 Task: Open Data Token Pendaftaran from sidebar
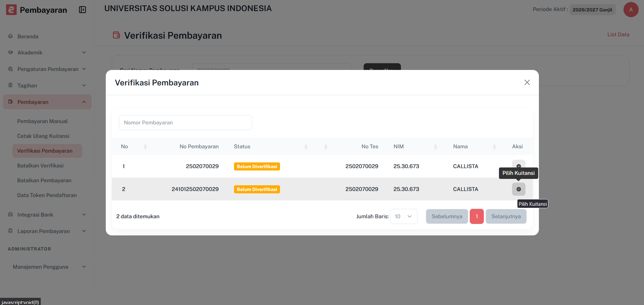47,195
